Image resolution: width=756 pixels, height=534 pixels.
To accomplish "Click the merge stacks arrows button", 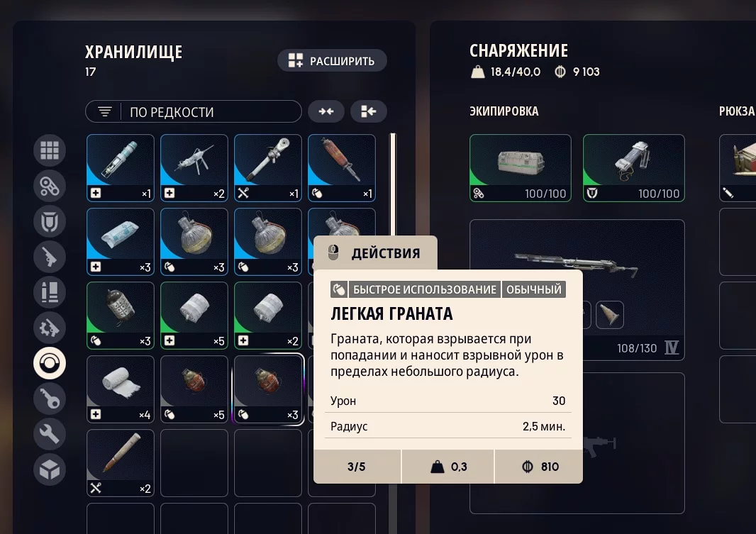I will (x=326, y=112).
